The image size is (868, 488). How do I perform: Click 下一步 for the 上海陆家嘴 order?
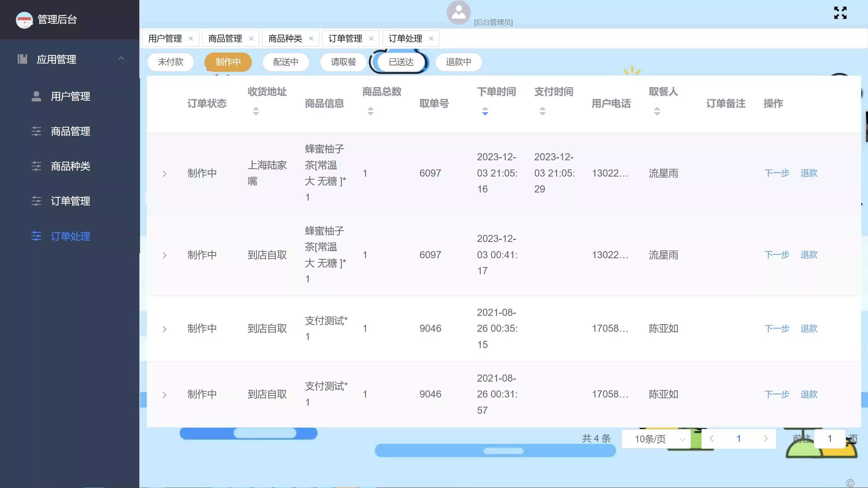tap(777, 173)
